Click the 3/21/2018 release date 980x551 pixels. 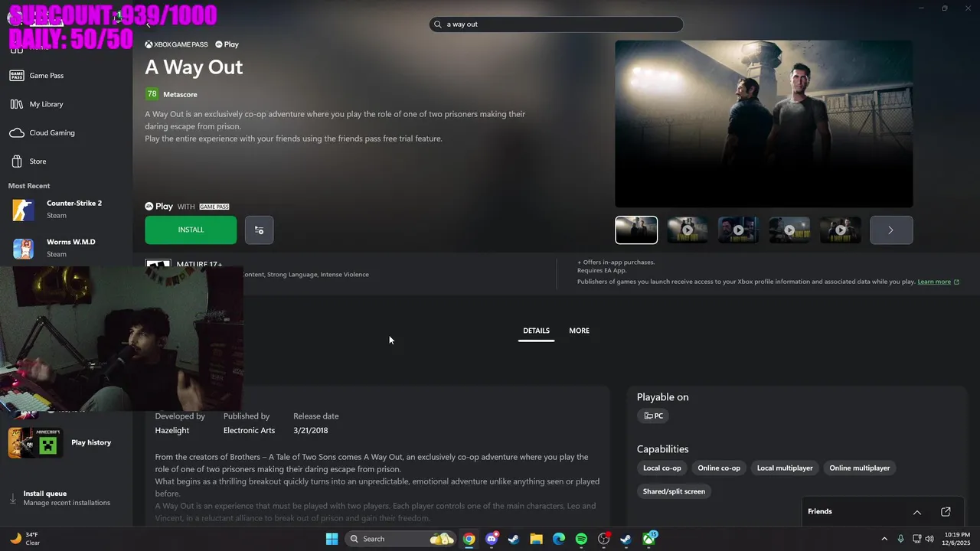coord(311,430)
